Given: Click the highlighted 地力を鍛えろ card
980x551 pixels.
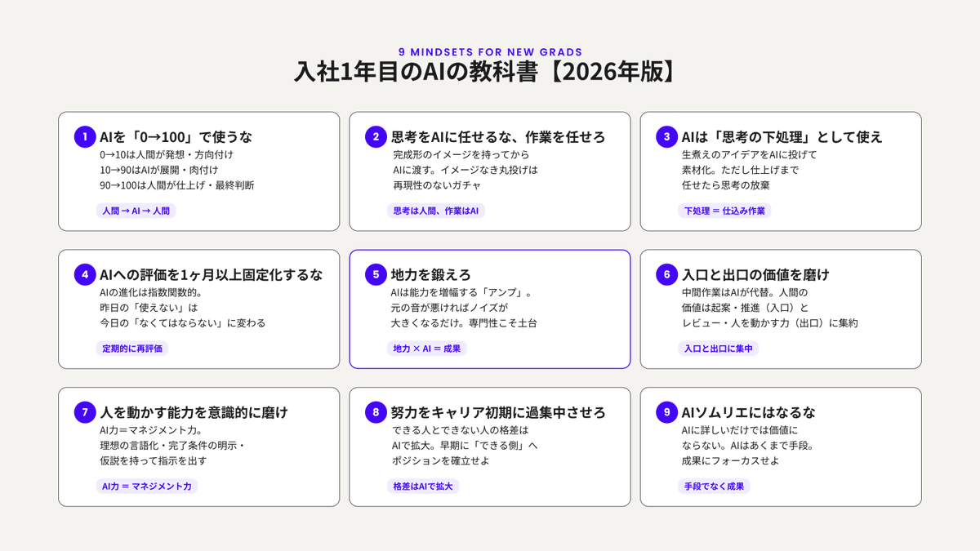Looking at the screenshot, I should coord(490,310).
